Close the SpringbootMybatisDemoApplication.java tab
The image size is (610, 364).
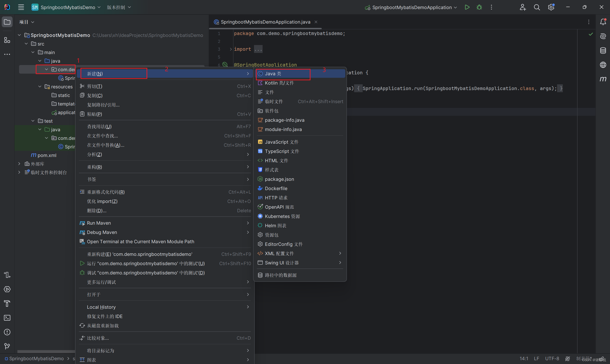click(x=316, y=22)
